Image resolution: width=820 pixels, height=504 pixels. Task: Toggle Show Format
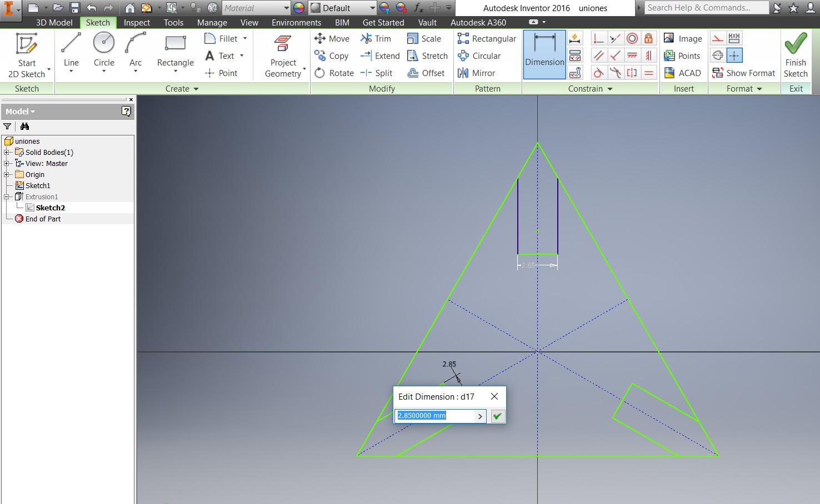coord(743,73)
